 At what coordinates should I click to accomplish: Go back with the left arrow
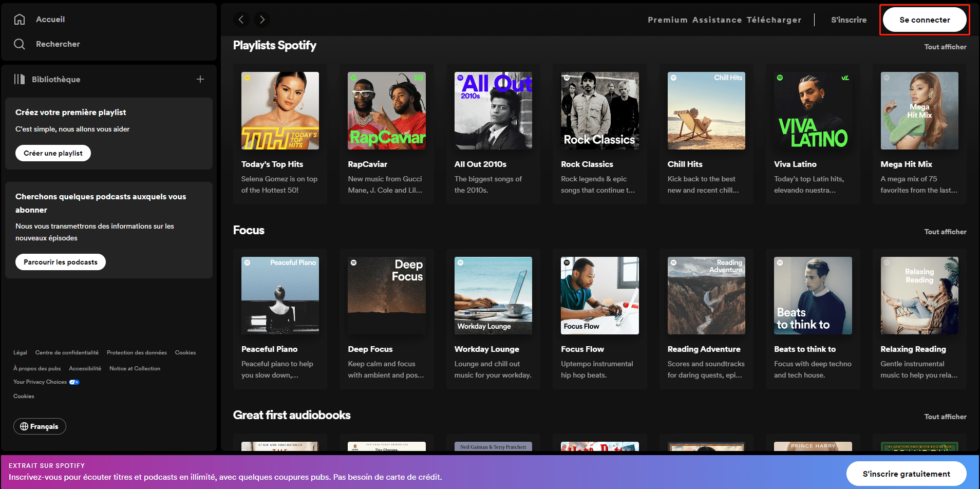point(241,20)
